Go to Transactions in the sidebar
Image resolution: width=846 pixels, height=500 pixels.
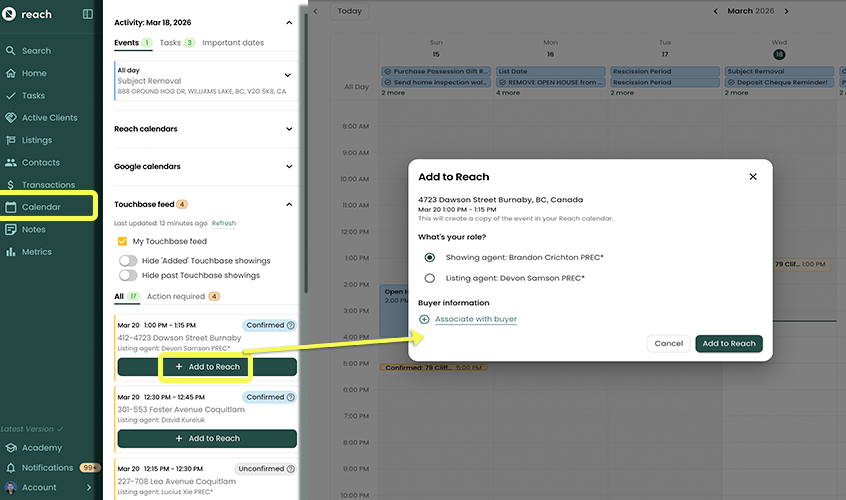tap(48, 185)
